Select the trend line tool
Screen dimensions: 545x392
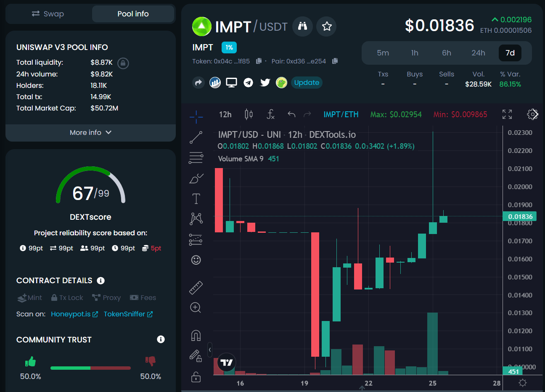pyautogui.click(x=196, y=137)
